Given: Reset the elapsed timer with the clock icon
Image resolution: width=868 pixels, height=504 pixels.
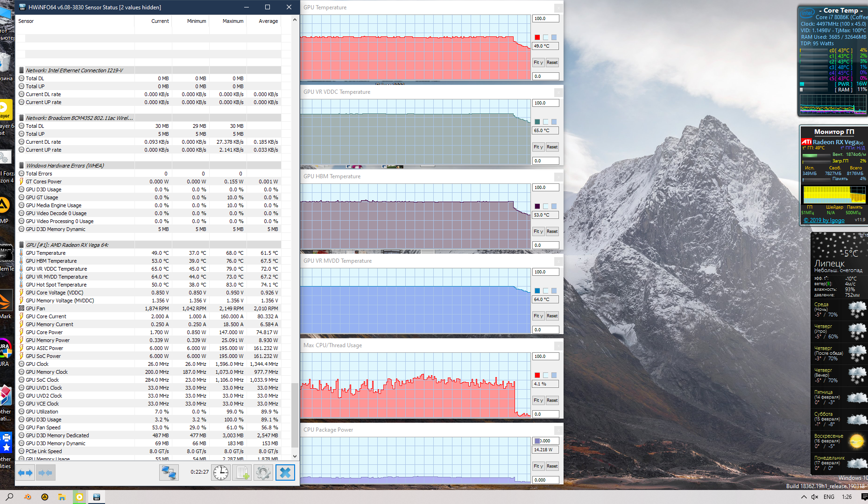Looking at the screenshot, I should 221,473.
